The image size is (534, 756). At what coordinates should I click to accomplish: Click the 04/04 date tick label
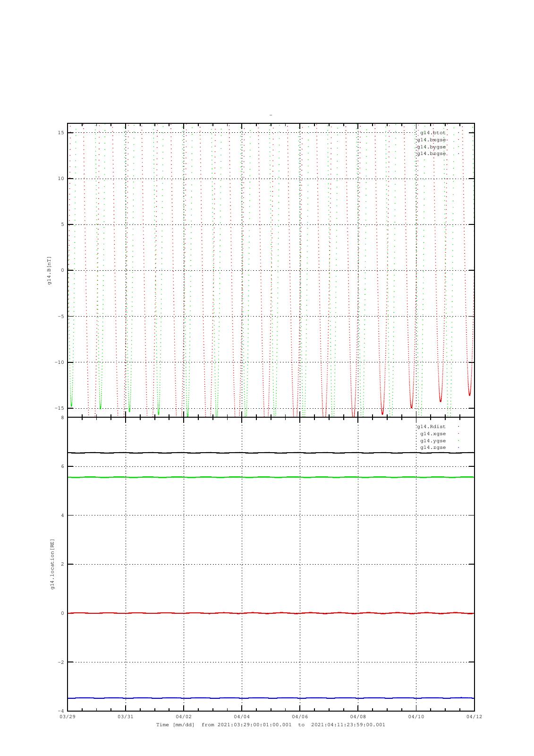coord(242,717)
